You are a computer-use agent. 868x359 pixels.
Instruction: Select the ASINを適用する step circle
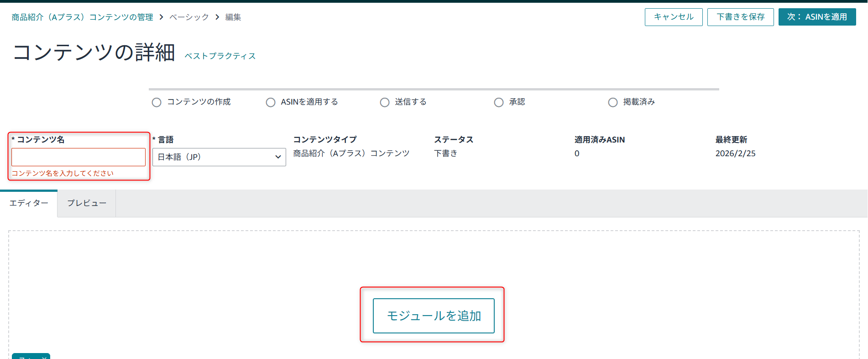(x=271, y=102)
